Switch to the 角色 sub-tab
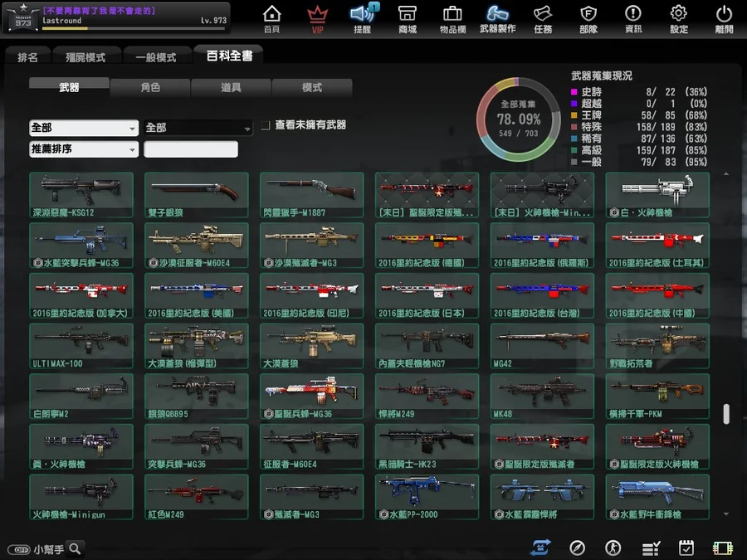Image resolution: width=747 pixels, height=560 pixels. [150, 87]
